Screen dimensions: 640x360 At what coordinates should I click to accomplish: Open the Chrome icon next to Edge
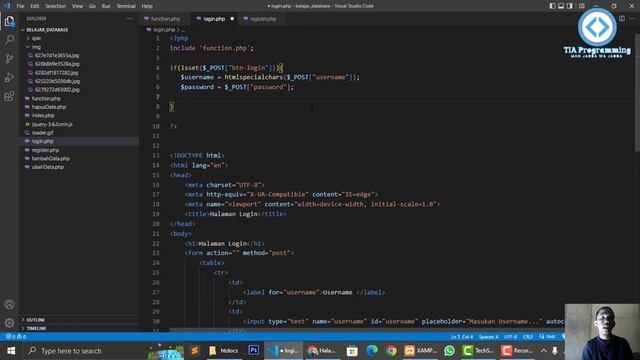click(x=391, y=351)
